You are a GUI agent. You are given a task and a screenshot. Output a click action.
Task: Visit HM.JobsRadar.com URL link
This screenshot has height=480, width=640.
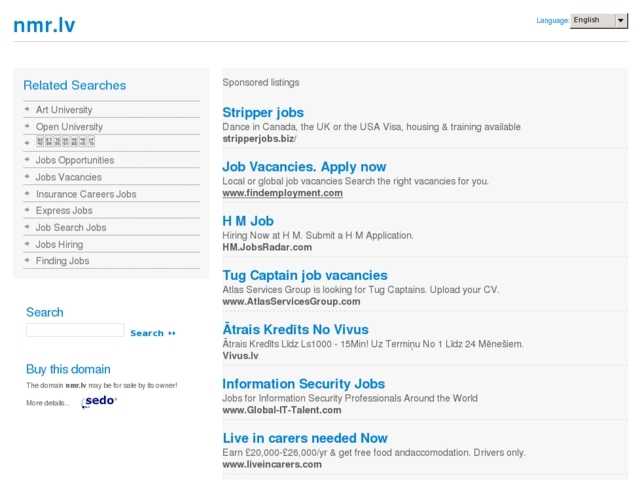[x=267, y=247]
